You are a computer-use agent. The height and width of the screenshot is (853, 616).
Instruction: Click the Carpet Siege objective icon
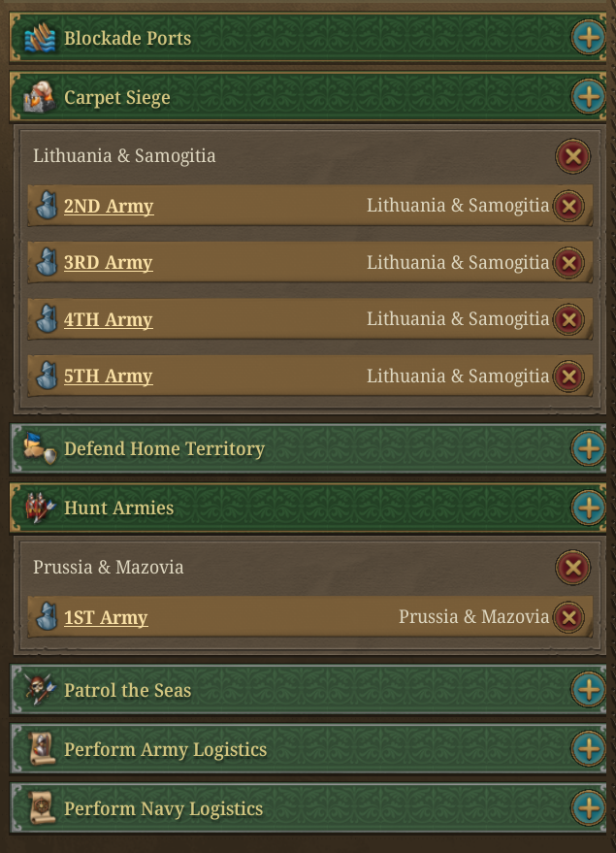point(41,98)
